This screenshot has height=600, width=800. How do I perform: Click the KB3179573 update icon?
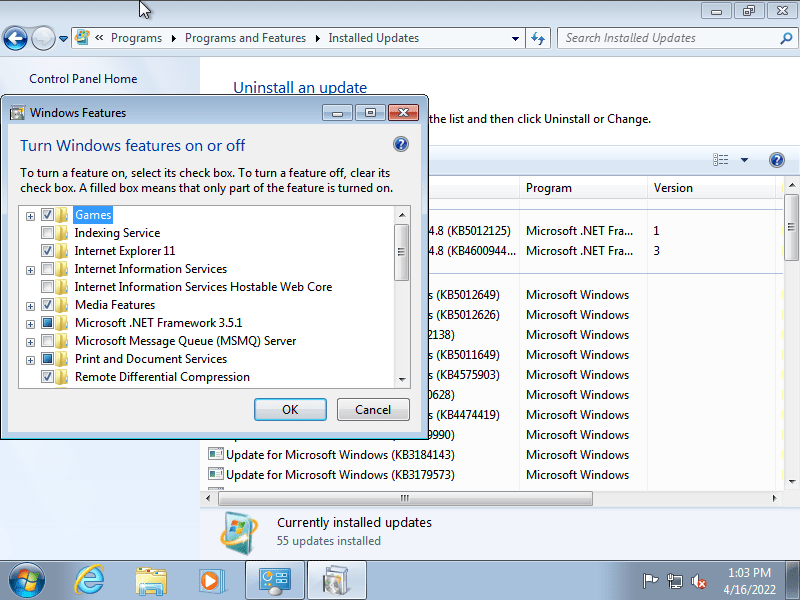216,474
